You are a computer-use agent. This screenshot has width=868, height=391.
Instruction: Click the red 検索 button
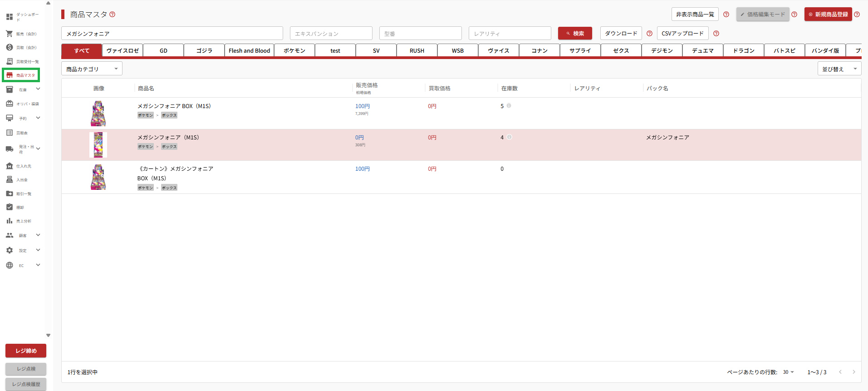574,34
